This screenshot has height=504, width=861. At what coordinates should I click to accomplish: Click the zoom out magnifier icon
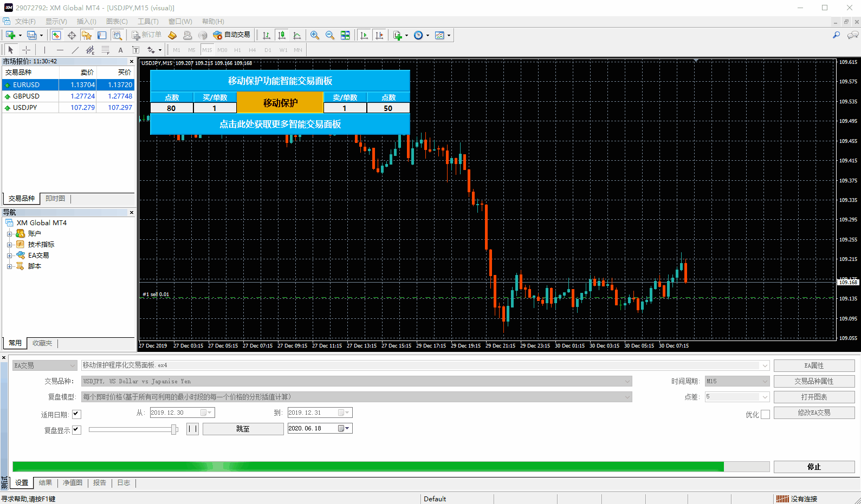[330, 35]
